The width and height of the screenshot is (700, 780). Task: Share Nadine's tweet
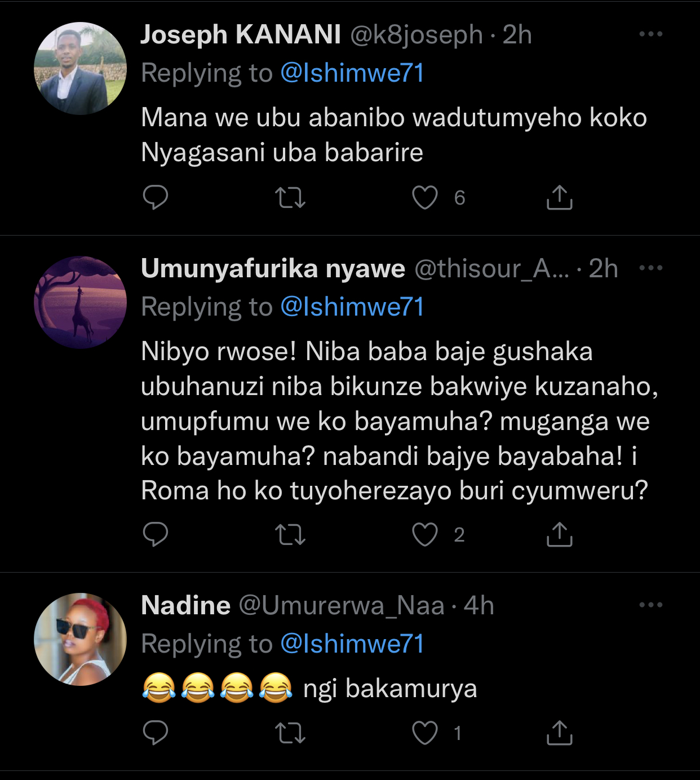(x=559, y=733)
